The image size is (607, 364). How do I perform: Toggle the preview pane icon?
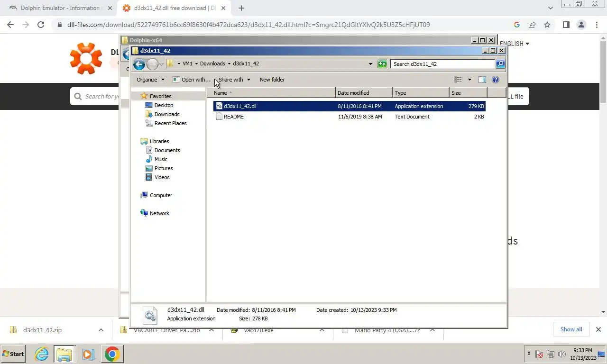click(x=482, y=80)
